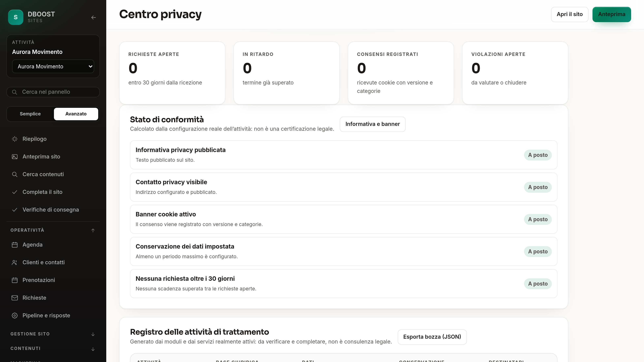Collapse sidebar with the back arrow
644x362 pixels.
pos(94,17)
